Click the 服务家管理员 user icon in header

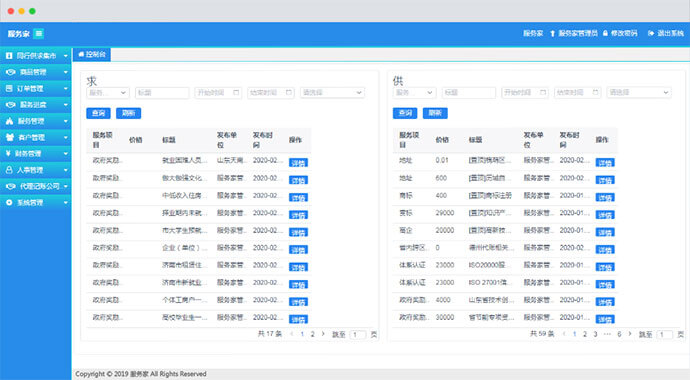point(553,33)
